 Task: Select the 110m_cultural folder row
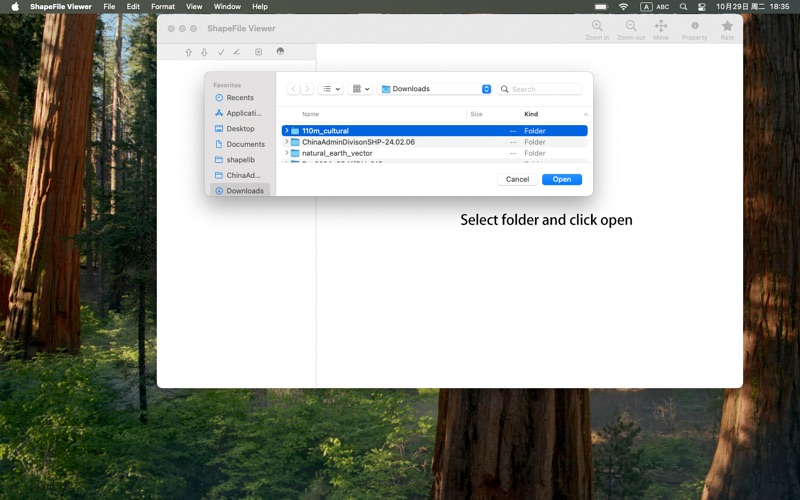(x=435, y=131)
